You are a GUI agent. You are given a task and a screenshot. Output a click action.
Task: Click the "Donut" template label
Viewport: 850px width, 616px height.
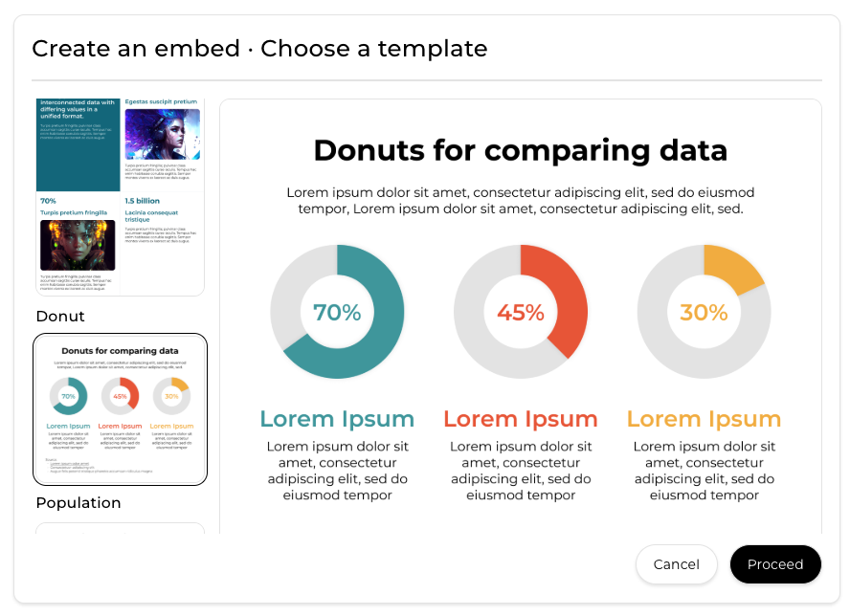(60, 317)
